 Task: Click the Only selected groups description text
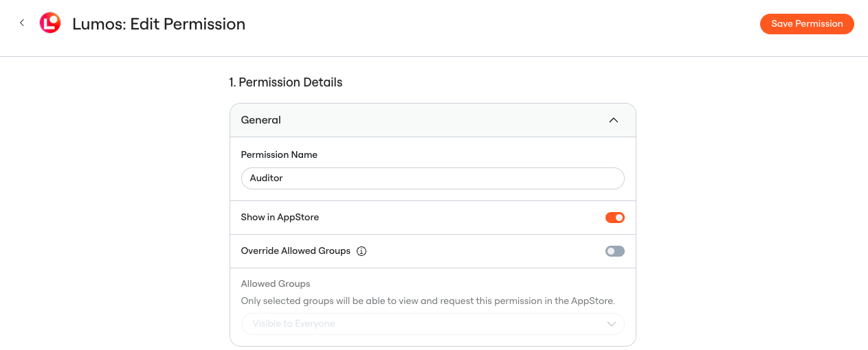click(x=427, y=301)
